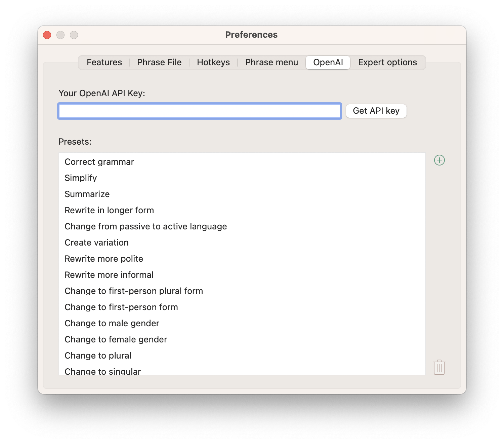Select the Phrase menu tab
Screen dimensions: 504x444
[271, 63]
